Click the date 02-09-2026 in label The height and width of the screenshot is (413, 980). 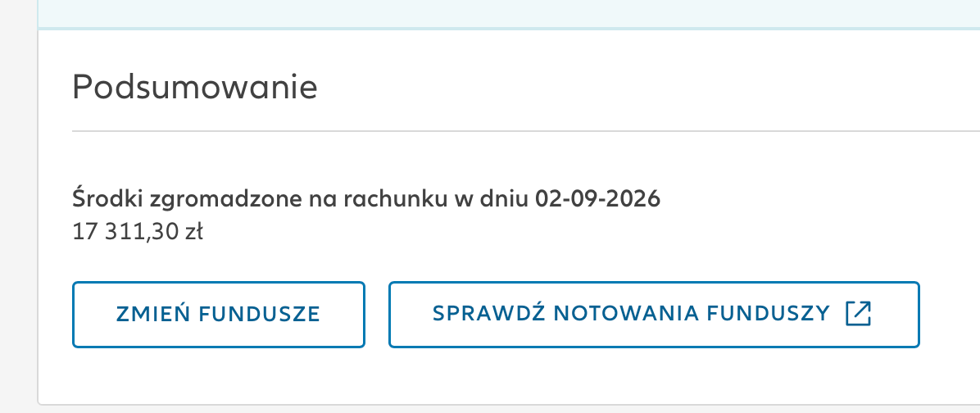[x=597, y=199]
